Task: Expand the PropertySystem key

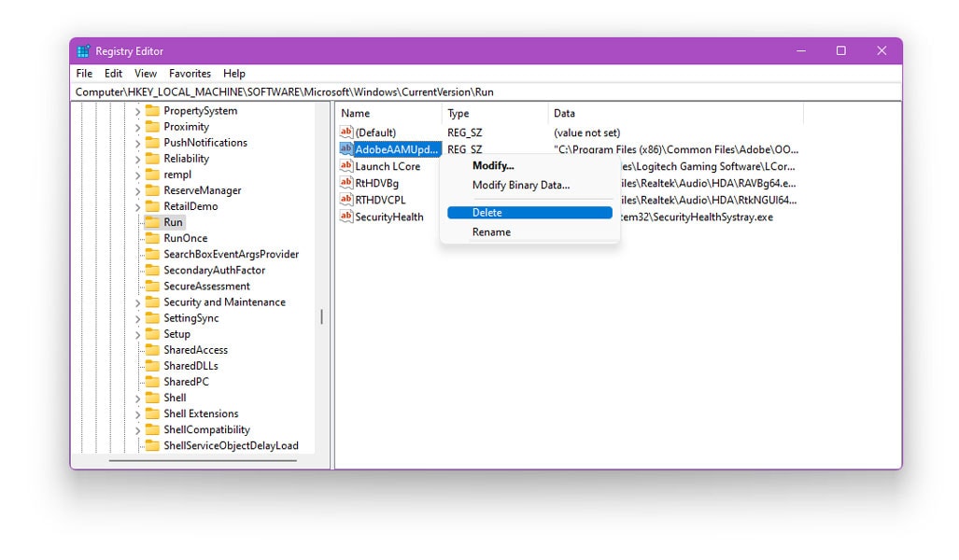Action: (x=137, y=112)
